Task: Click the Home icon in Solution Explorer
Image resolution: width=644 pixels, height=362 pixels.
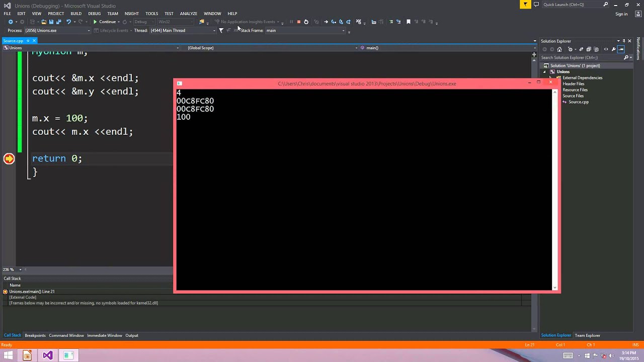Action: [x=559, y=49]
